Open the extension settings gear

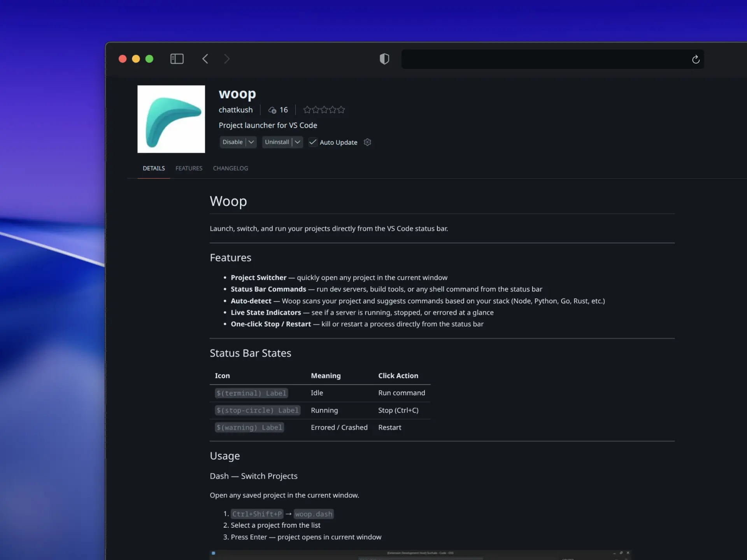(367, 142)
